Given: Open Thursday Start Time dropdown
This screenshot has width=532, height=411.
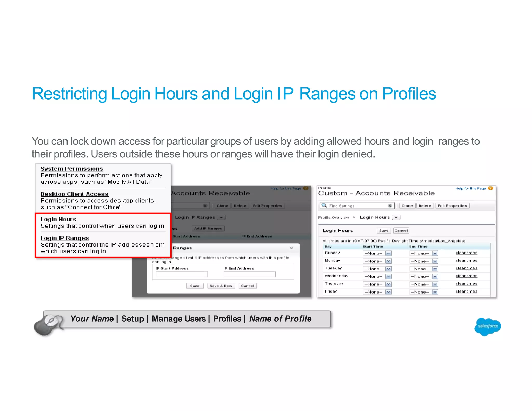Looking at the screenshot, I should [x=377, y=284].
